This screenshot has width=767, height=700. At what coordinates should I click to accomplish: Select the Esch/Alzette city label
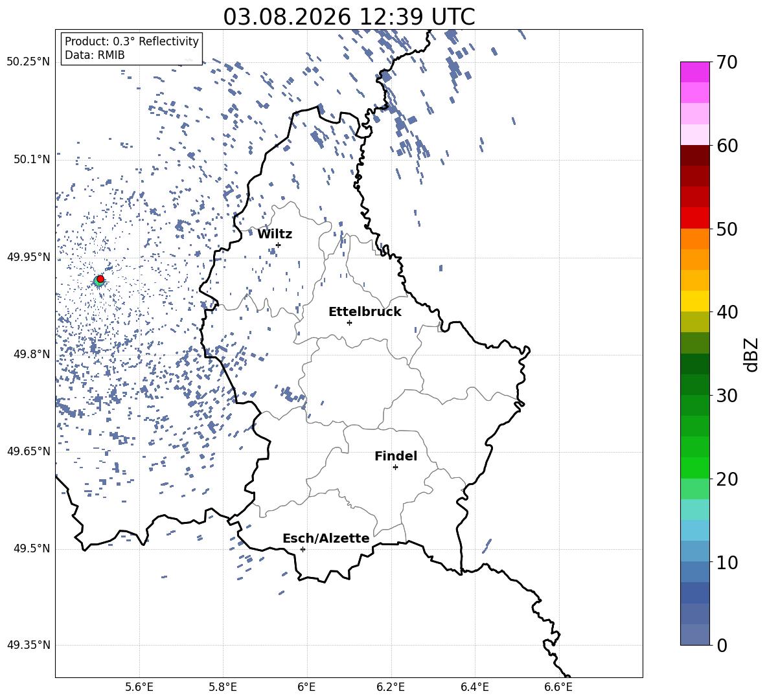326,538
